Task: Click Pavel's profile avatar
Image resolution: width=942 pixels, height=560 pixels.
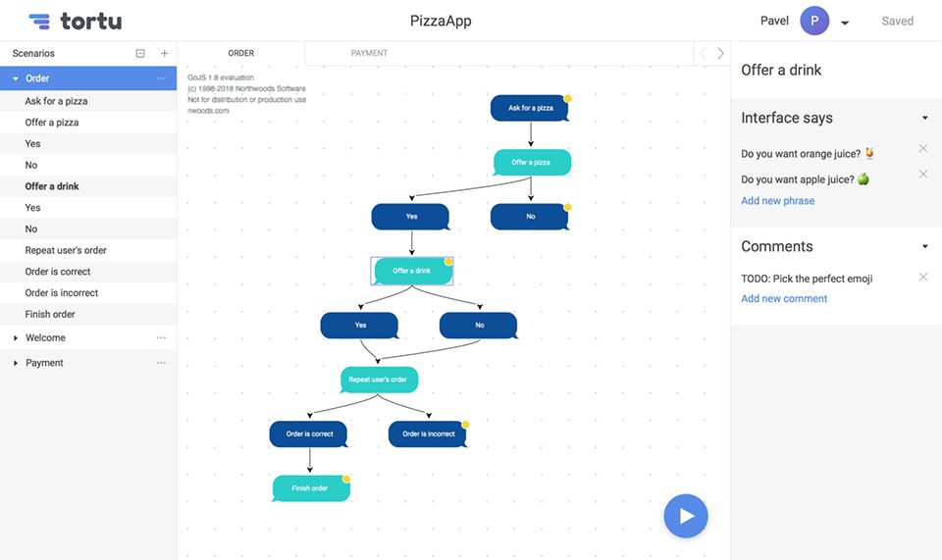Action: tap(814, 21)
